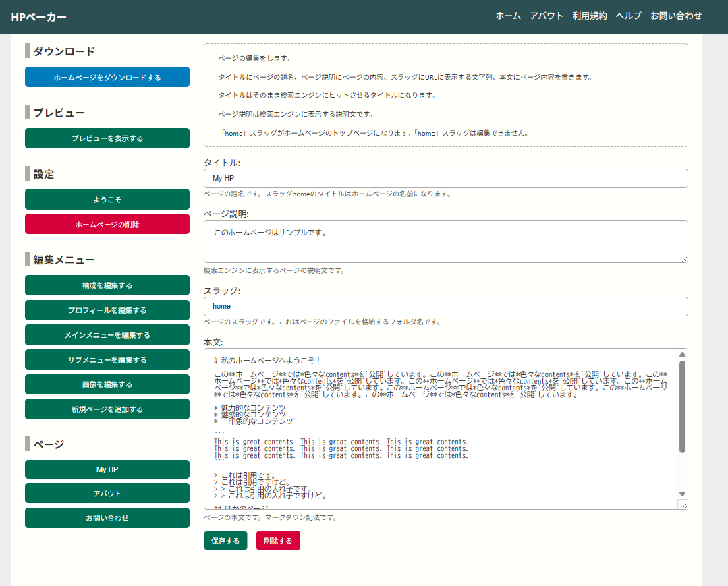Click the 本文 scrollbar thumb

[682, 407]
